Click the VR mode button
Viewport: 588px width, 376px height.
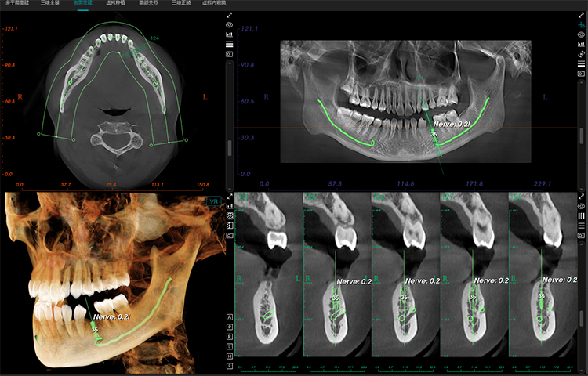tap(213, 201)
